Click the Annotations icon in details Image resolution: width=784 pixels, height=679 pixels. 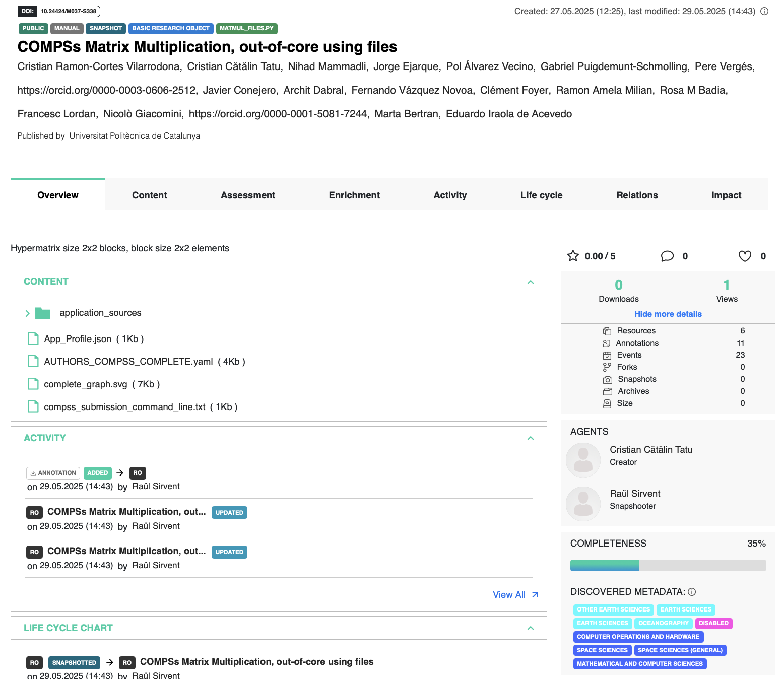(607, 343)
